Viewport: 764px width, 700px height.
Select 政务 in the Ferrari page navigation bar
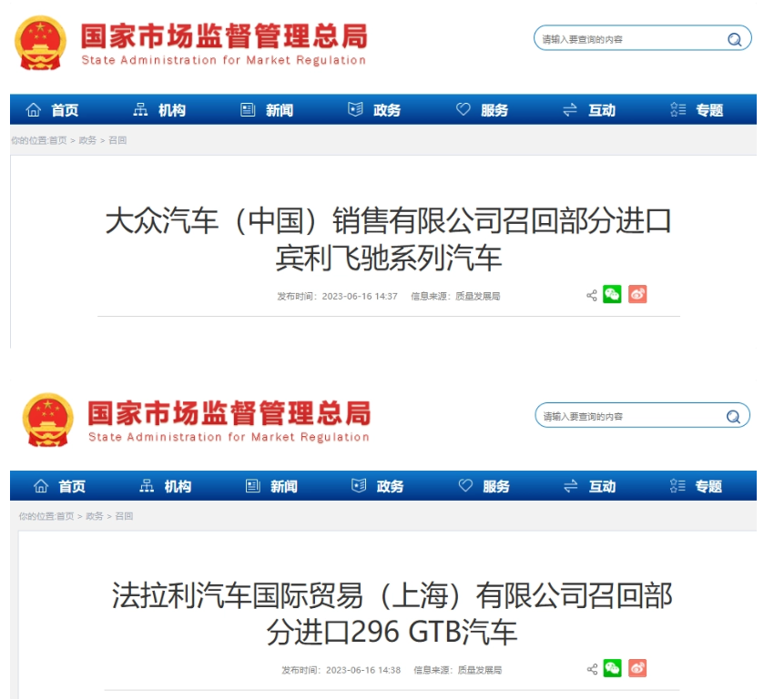pos(390,486)
